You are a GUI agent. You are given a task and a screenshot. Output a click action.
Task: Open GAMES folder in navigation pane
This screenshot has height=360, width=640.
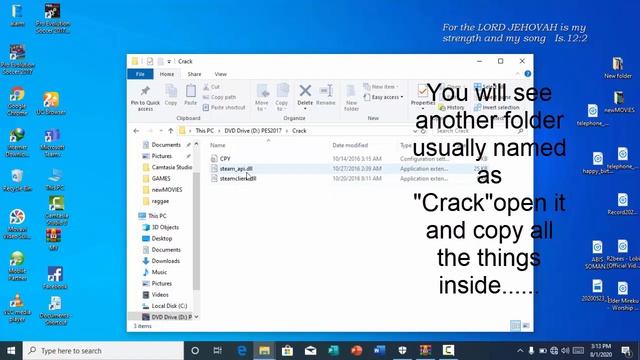(161, 178)
